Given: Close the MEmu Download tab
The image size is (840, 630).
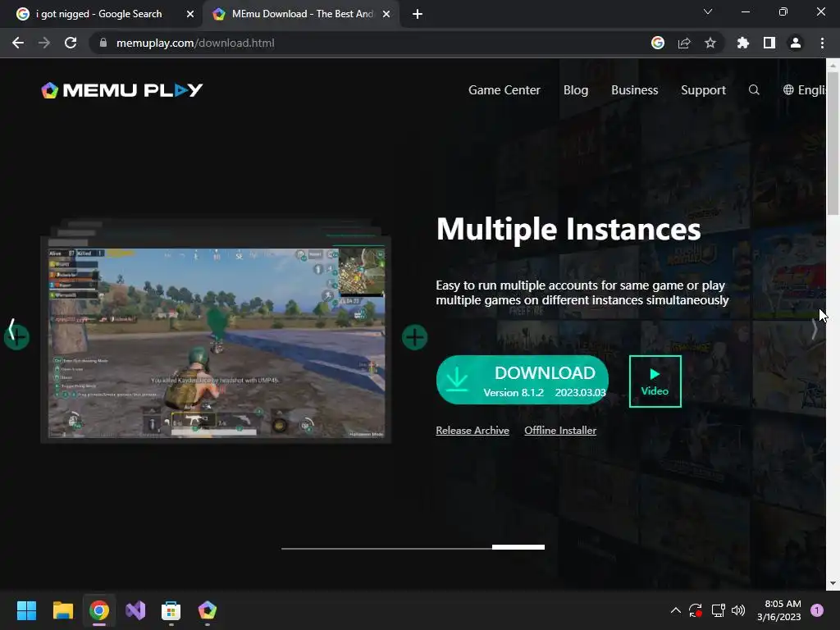Looking at the screenshot, I should coord(386,14).
